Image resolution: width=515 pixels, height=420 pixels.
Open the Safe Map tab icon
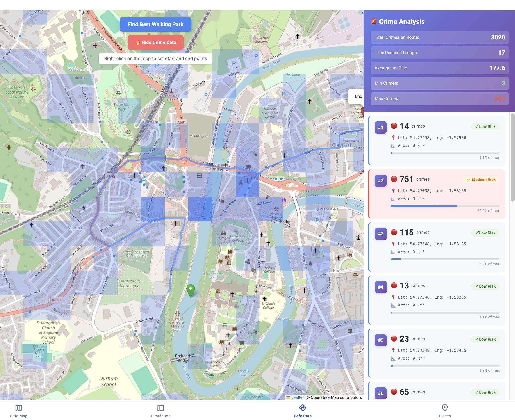coord(19,408)
